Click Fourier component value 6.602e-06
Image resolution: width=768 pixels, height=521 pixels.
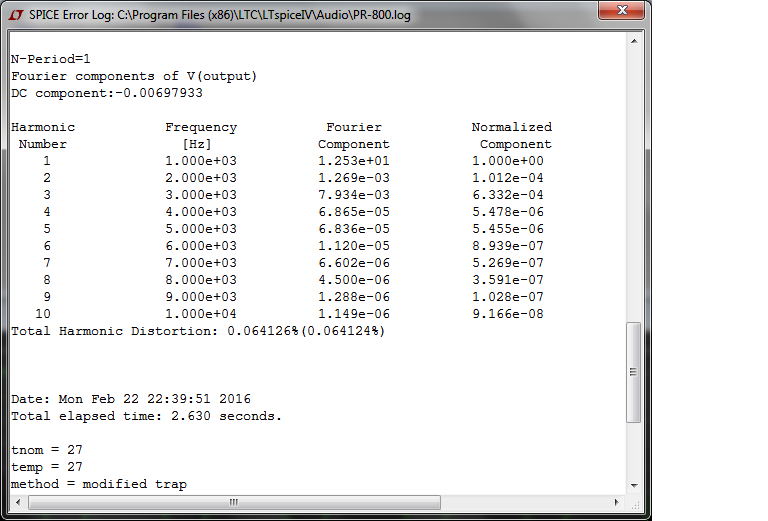354,263
